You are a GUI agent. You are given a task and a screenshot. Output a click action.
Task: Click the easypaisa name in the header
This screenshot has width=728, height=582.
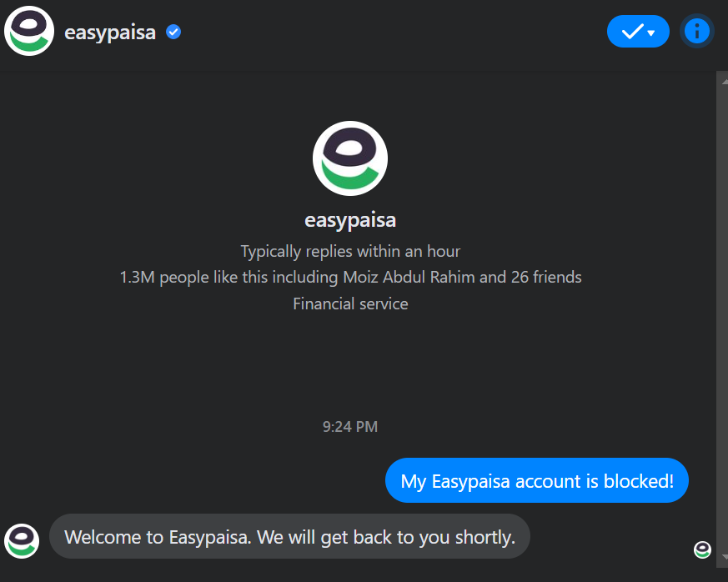tap(109, 31)
